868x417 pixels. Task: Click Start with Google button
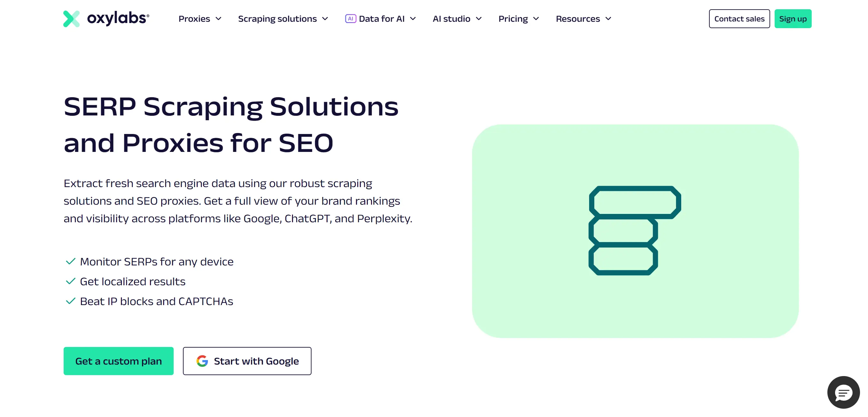[x=247, y=361]
